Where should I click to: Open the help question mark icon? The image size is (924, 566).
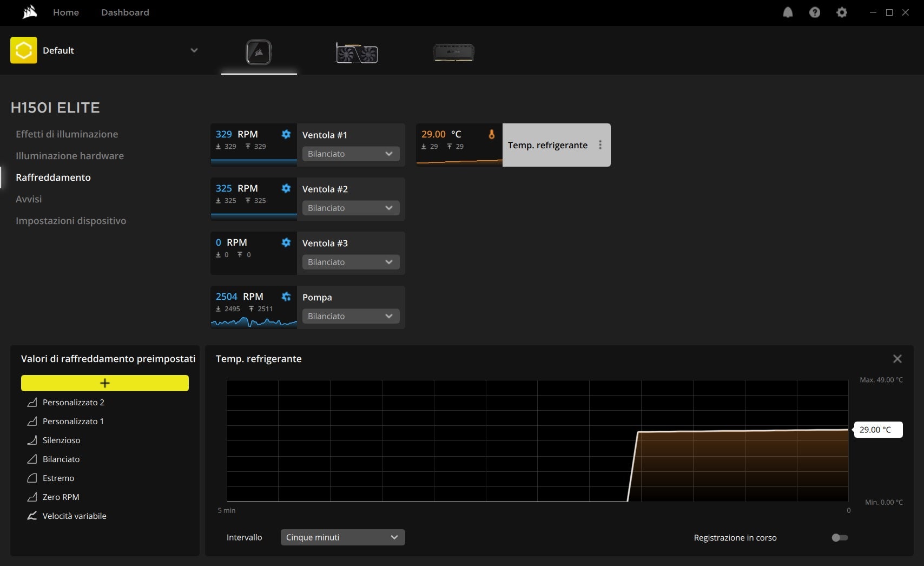[815, 12]
